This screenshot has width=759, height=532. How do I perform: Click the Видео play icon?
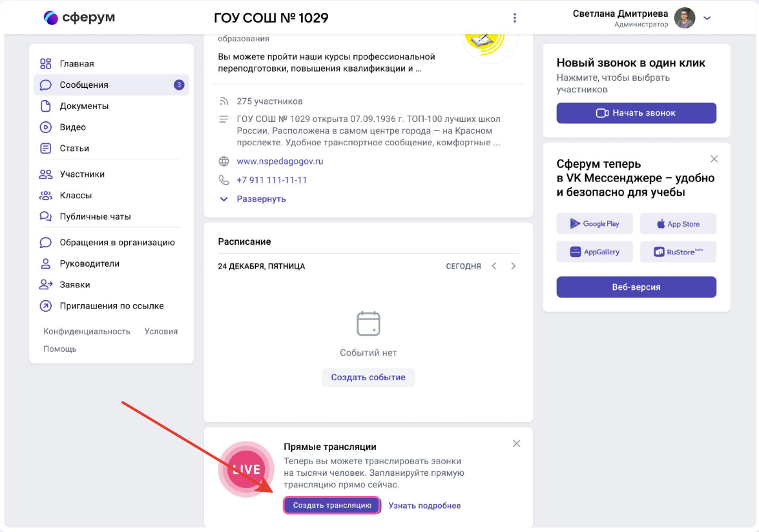click(46, 127)
